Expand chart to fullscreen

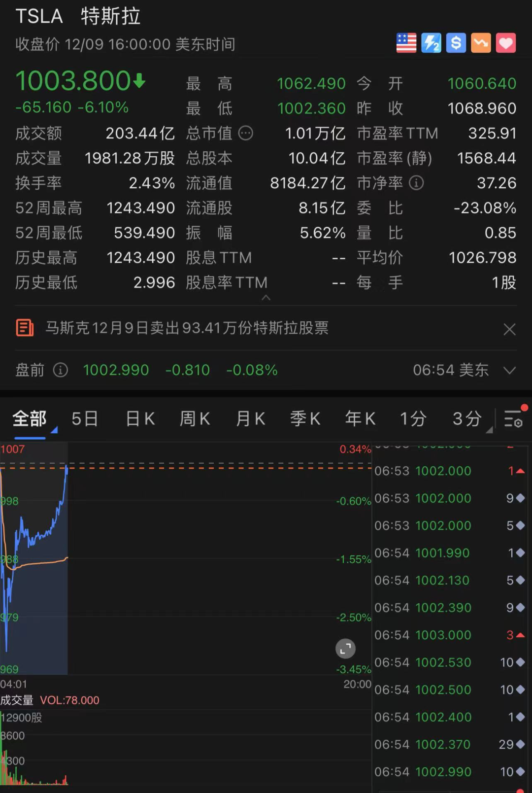[345, 649]
